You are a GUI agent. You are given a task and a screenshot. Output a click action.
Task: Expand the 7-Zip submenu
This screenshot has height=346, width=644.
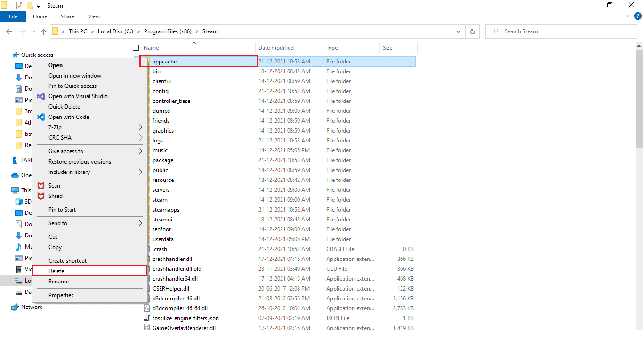pyautogui.click(x=55, y=127)
